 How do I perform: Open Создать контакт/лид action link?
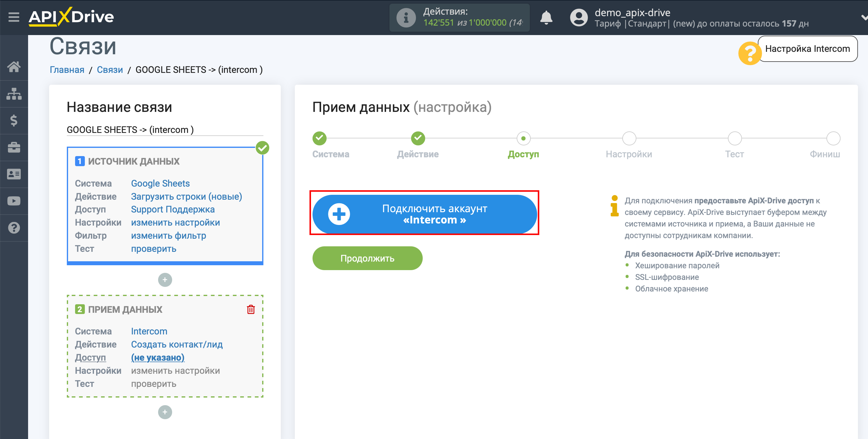tap(177, 344)
